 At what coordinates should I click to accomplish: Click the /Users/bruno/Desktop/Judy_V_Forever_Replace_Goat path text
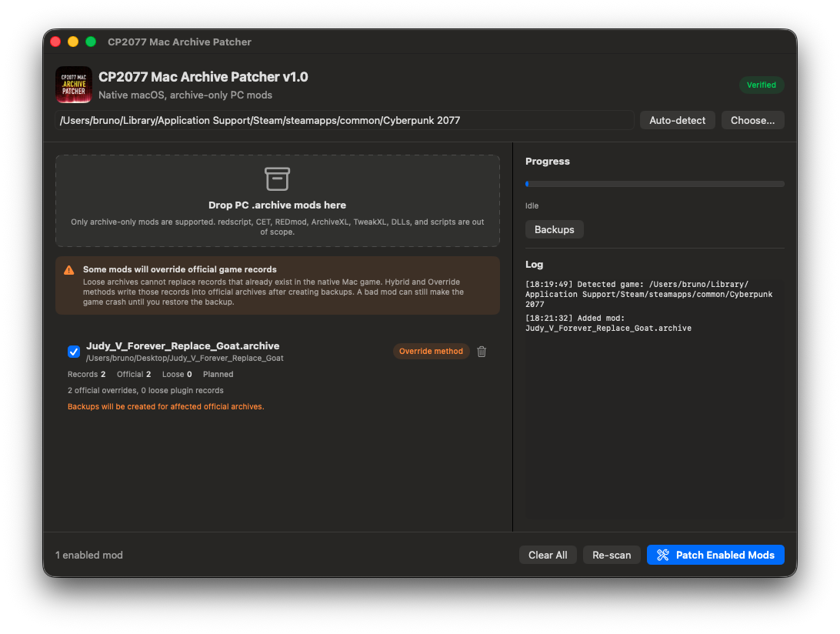click(x=185, y=358)
